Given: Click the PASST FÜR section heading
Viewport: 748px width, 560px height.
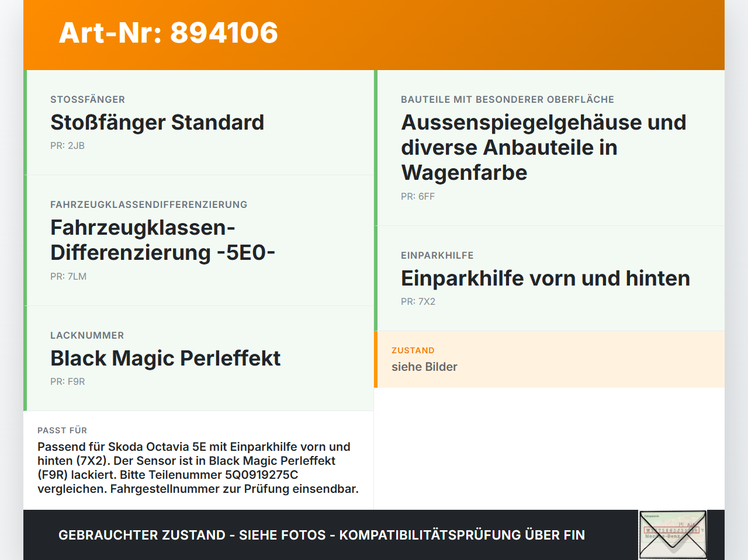Looking at the screenshot, I should click(x=62, y=430).
